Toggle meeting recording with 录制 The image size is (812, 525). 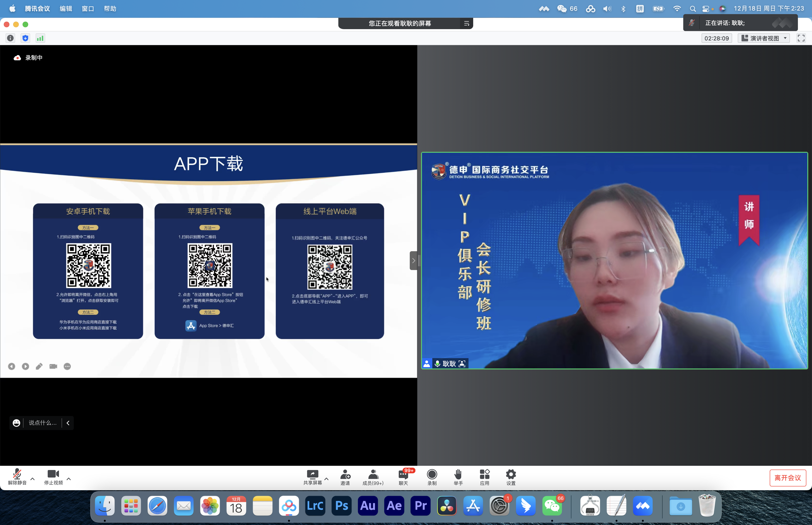[x=432, y=477]
